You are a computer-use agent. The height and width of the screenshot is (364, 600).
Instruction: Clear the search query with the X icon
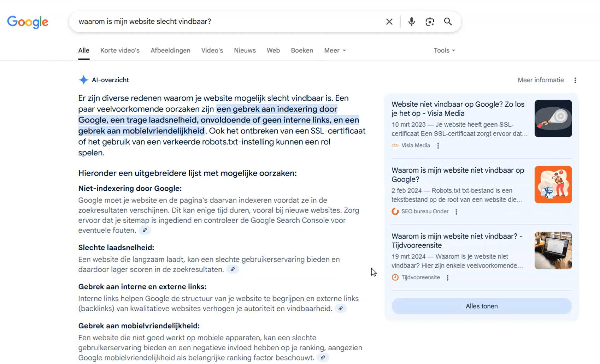click(389, 22)
